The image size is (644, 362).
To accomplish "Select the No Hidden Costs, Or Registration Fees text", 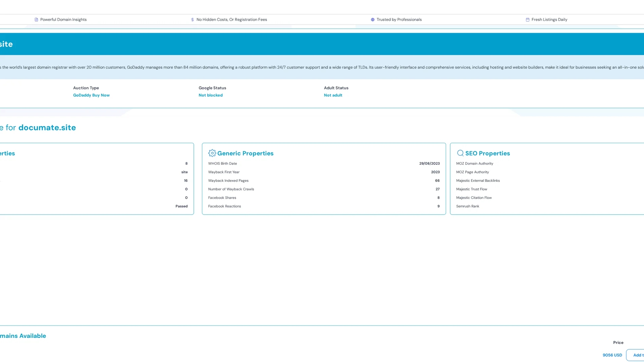I will click(232, 20).
